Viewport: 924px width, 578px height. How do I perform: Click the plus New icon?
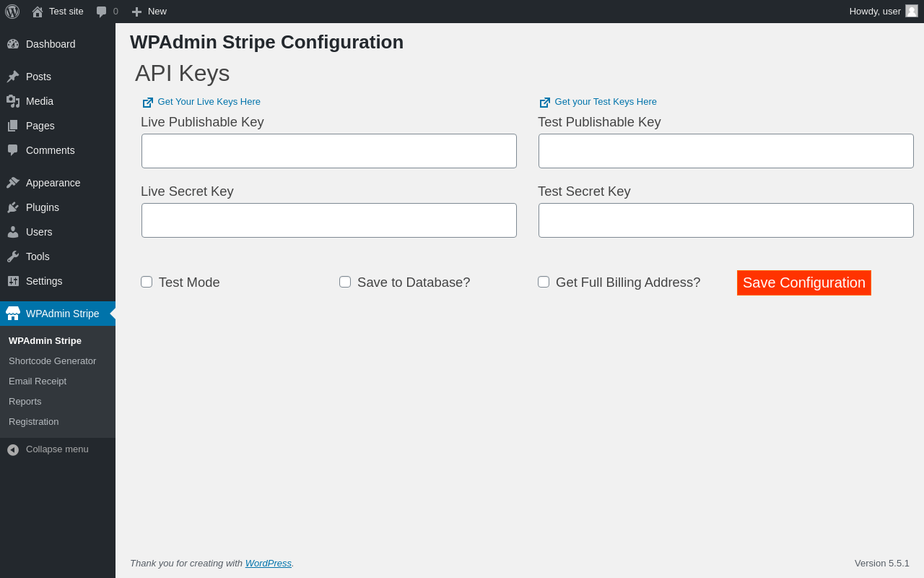[136, 12]
